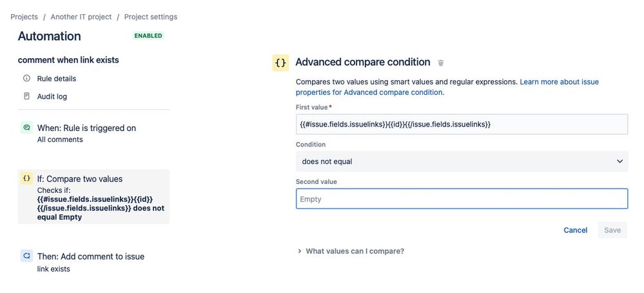Screen dimensions: 644x293
Task: Open Learn more about issue properties link
Action: [x=559, y=82]
